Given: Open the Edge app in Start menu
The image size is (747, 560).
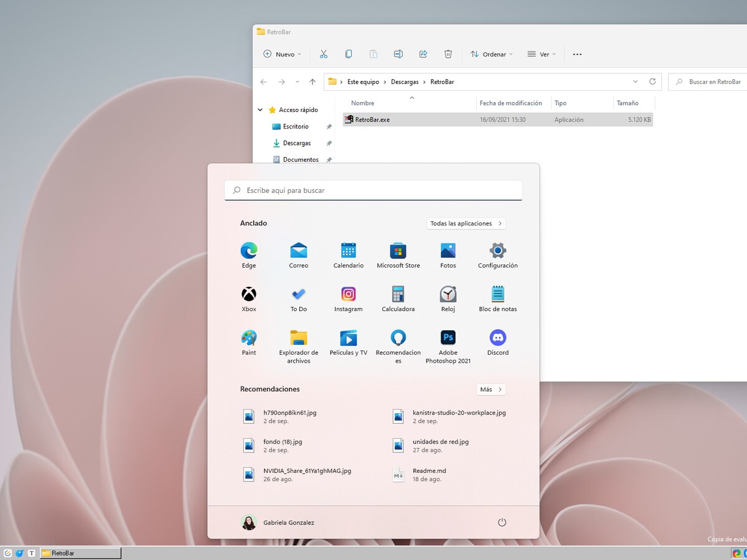Looking at the screenshot, I should 249,255.
